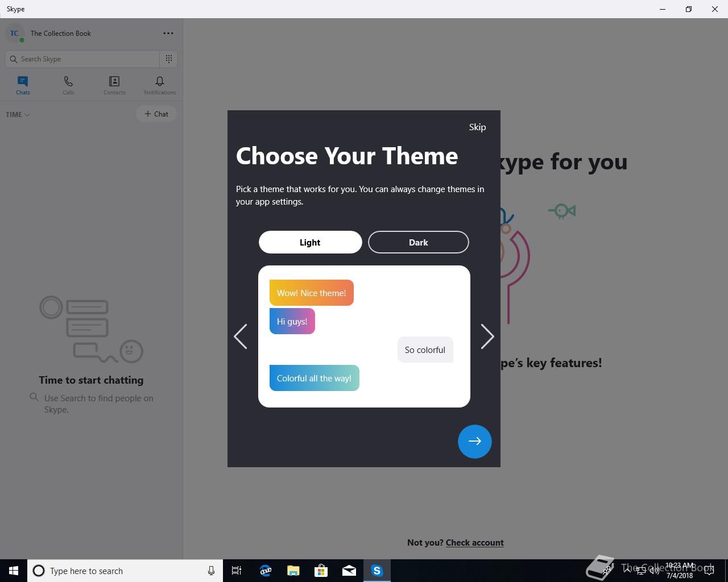This screenshot has width=728, height=582.
Task: Click the taskbar clock and date
Action: tap(680, 571)
